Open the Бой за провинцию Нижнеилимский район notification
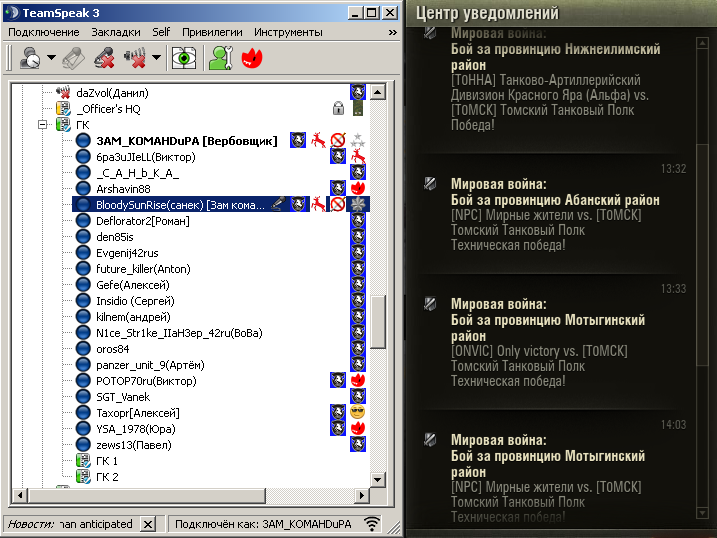The height and width of the screenshot is (538, 717). point(556,57)
